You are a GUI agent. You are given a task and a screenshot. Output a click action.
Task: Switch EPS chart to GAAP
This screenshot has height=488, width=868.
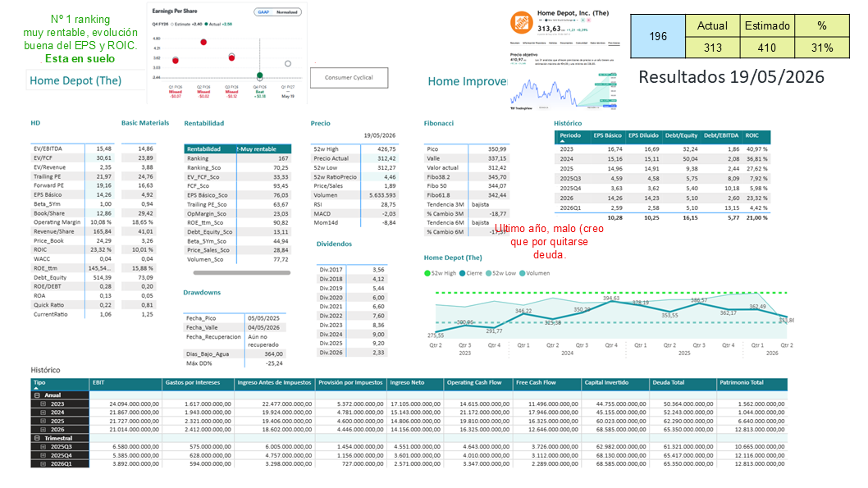coord(263,12)
